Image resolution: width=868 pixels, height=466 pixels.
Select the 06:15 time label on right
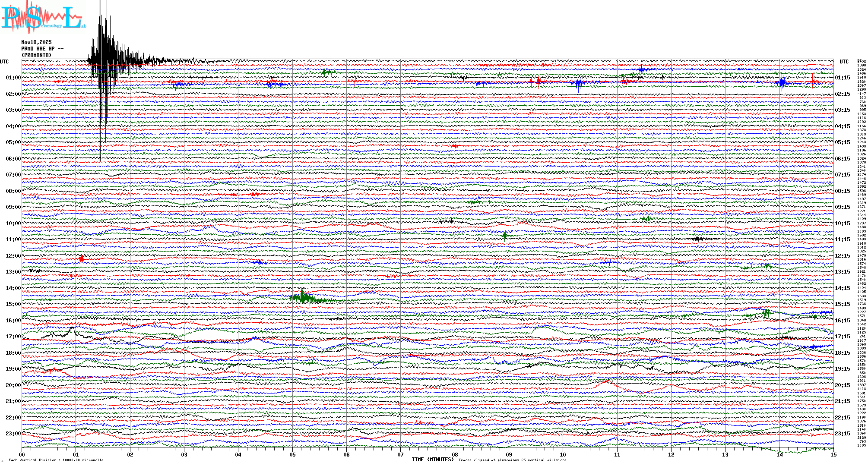pos(842,159)
